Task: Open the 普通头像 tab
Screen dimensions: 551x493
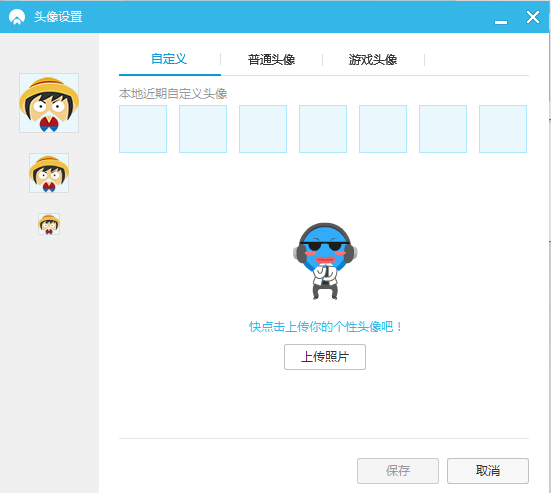Action: click(271, 59)
